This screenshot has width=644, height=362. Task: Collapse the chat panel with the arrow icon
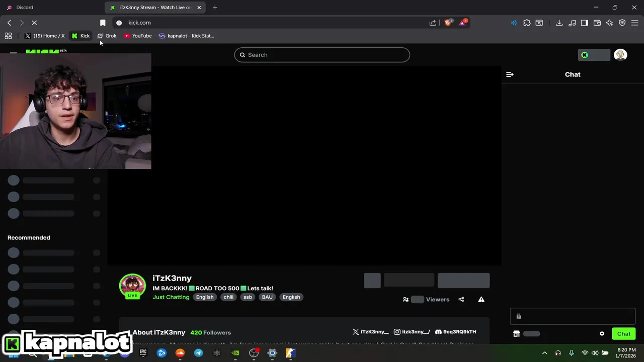[x=510, y=74]
